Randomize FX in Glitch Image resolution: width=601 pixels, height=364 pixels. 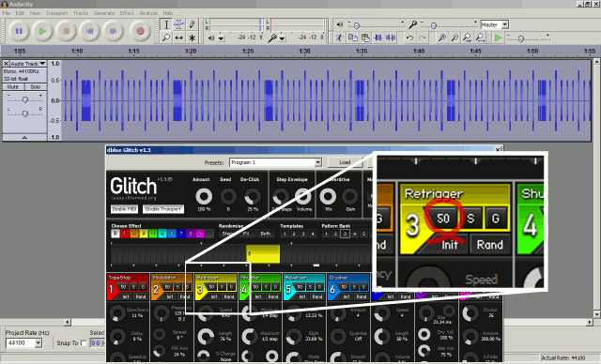pos(246,234)
